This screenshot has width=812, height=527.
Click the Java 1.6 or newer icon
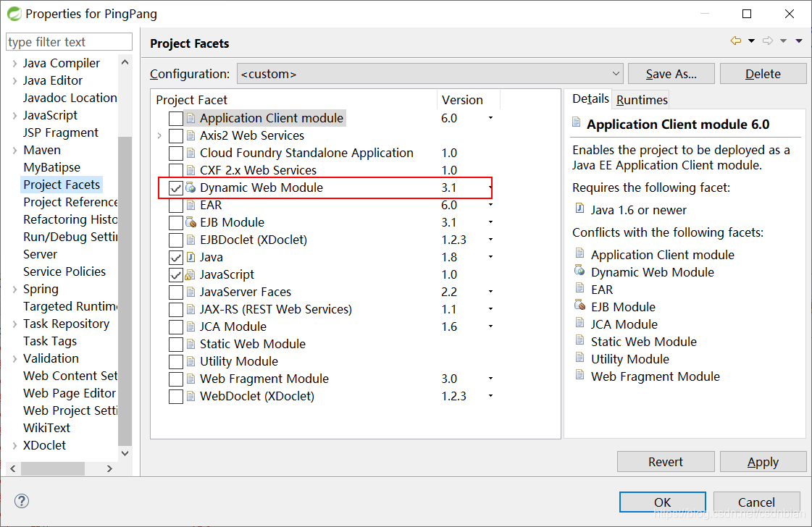pyautogui.click(x=580, y=208)
